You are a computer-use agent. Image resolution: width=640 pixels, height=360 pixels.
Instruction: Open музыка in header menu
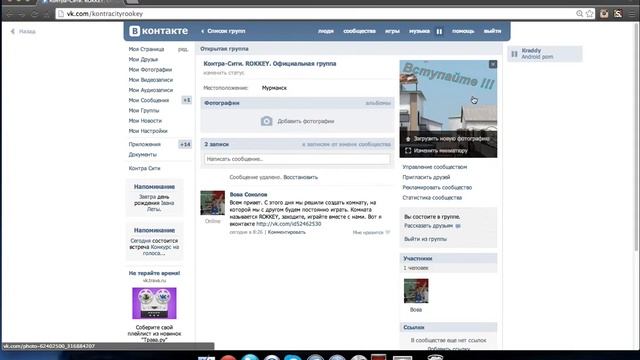tap(419, 31)
